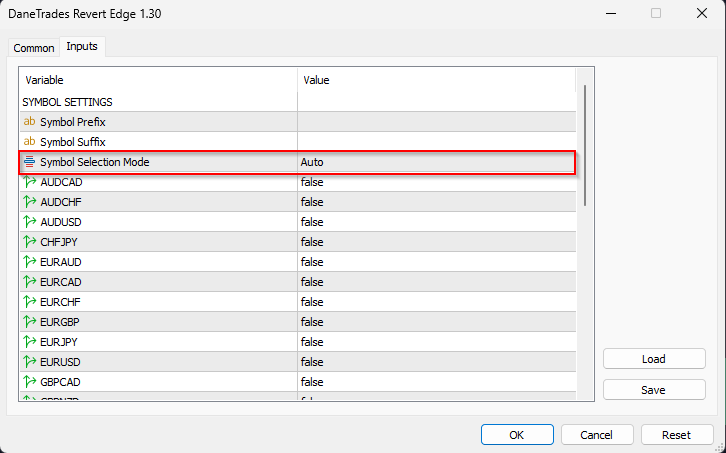Select the SYMBOL SETTINGS row
Image resolution: width=726 pixels, height=453 pixels.
298,102
